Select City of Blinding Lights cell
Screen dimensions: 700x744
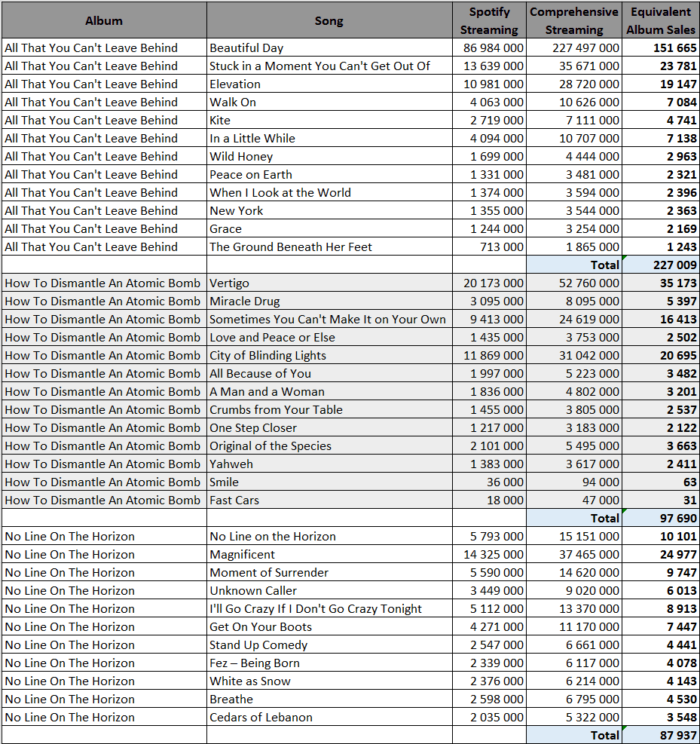tap(329, 355)
